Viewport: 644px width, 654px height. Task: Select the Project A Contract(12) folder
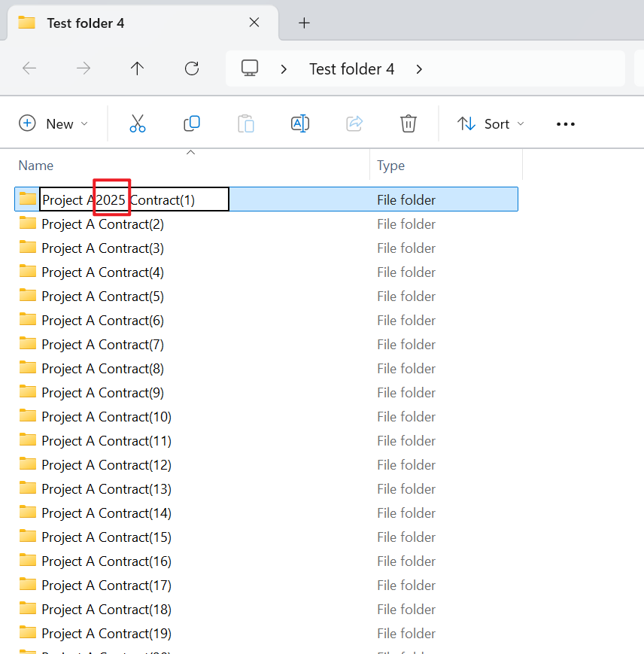click(x=106, y=465)
